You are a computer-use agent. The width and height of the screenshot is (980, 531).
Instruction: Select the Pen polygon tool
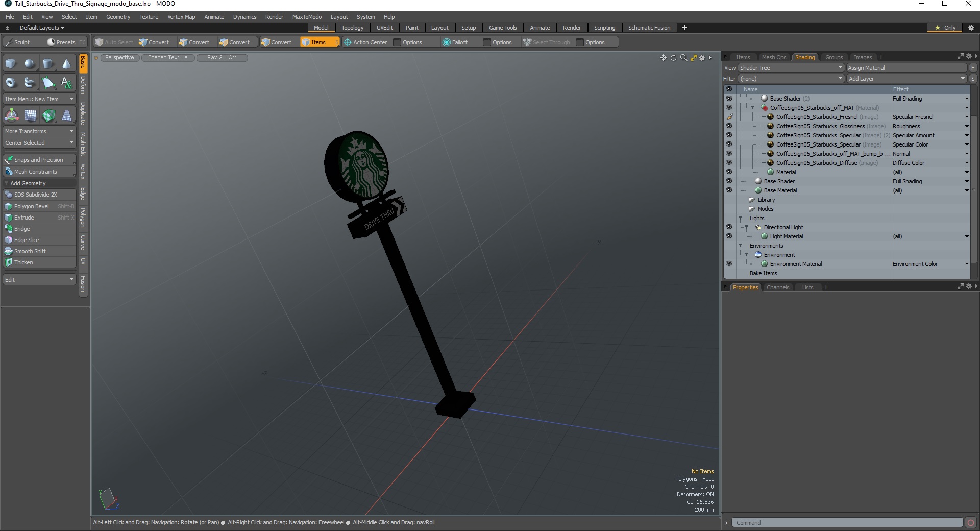coord(48,82)
